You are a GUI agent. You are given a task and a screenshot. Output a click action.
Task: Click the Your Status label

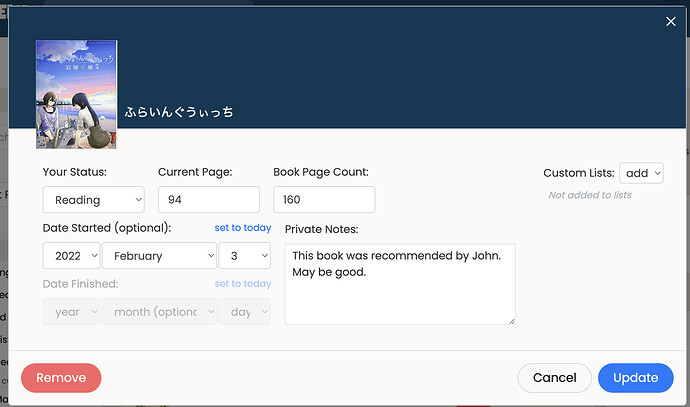tap(74, 172)
